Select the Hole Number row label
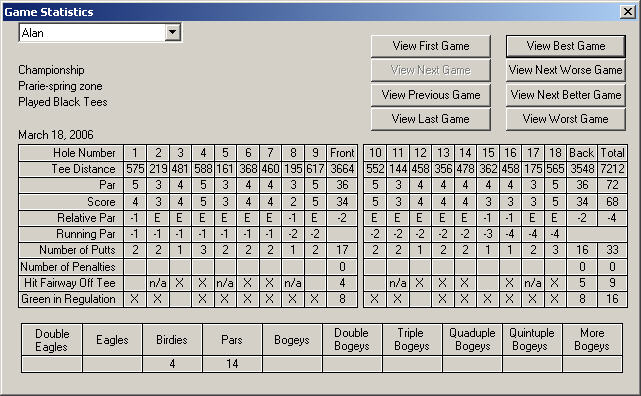The width and height of the screenshot is (641, 396). tap(71, 153)
